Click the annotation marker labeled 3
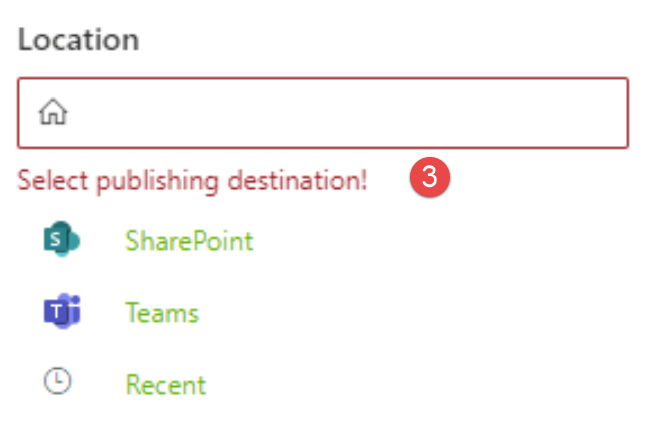Viewport: 650px width, 422px height. click(430, 177)
